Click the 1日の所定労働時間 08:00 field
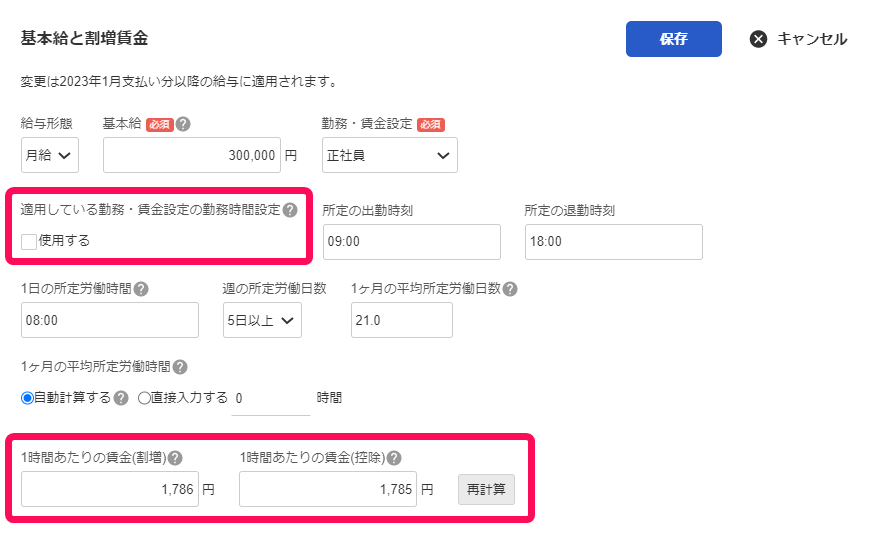The height and width of the screenshot is (535, 878). click(110, 320)
